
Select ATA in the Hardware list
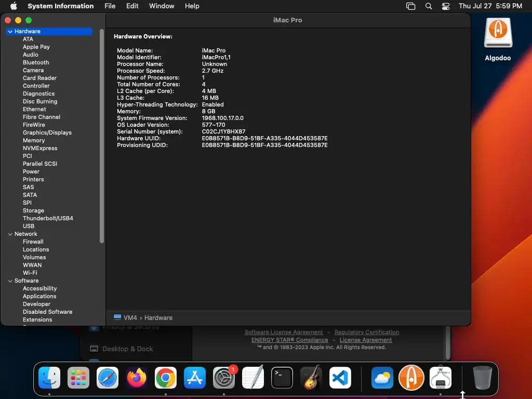[28, 39]
